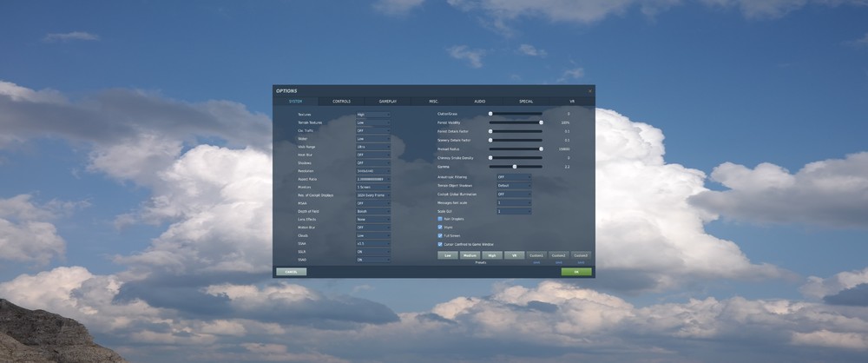Open the Textures dropdown
Image resolution: width=868 pixels, height=363 pixels.
(x=373, y=115)
